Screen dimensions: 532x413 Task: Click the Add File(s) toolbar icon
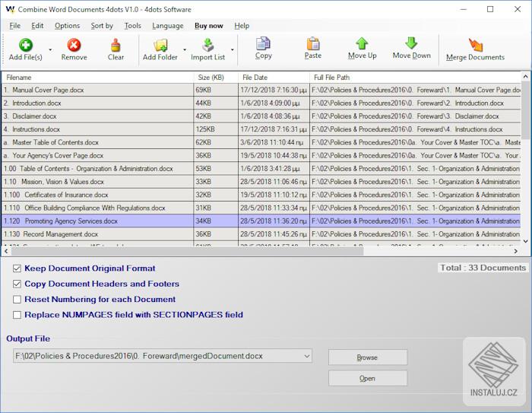[26, 45]
